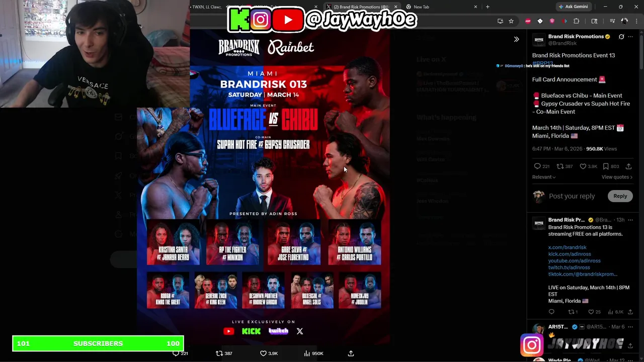Share the main tweet from sidebar

[x=628, y=166]
